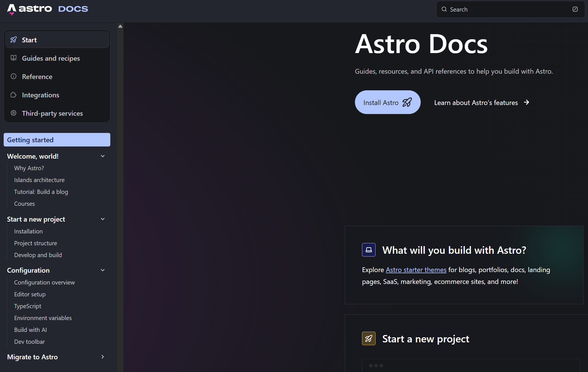
Task: Collapse the Welcome, world! section
Action: coord(103,156)
